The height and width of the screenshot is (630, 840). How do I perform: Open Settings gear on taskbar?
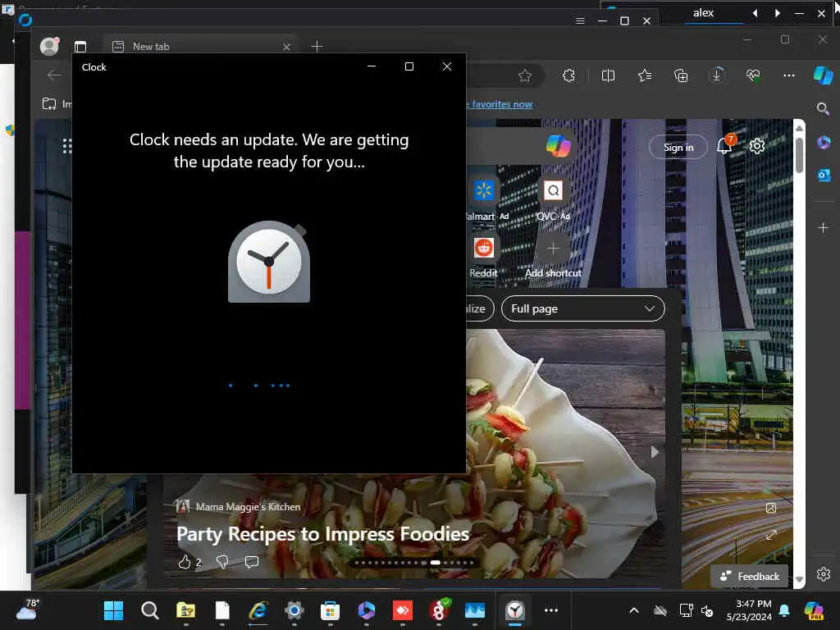pyautogui.click(x=294, y=610)
